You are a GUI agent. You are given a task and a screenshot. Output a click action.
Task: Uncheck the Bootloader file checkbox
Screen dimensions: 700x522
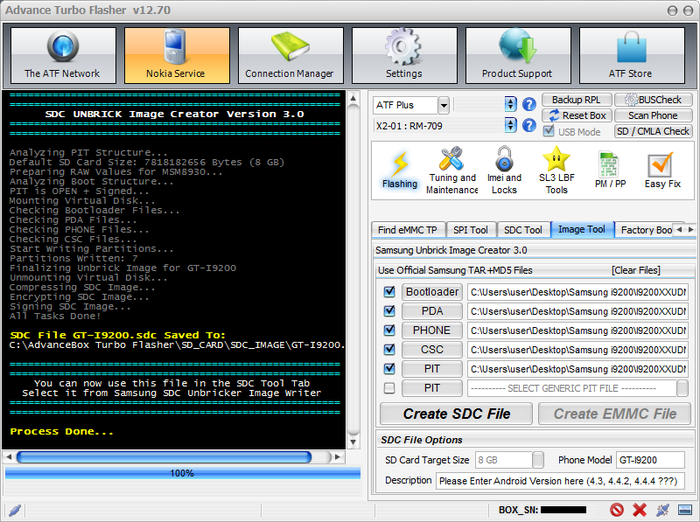point(389,292)
